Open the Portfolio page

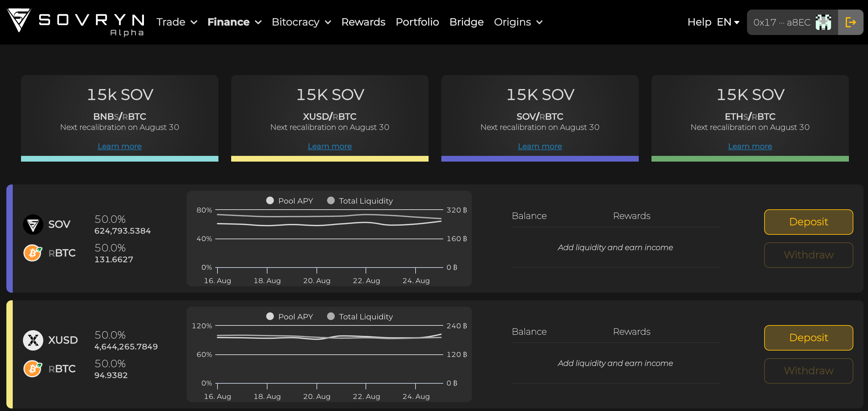417,22
